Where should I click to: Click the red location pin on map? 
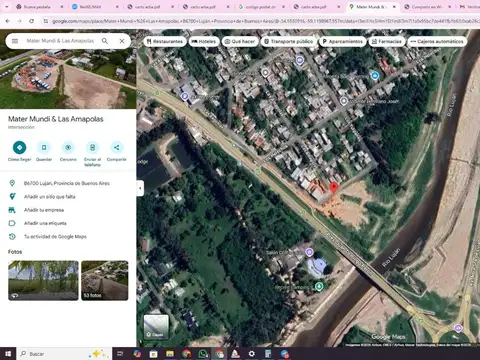pyautogui.click(x=333, y=187)
